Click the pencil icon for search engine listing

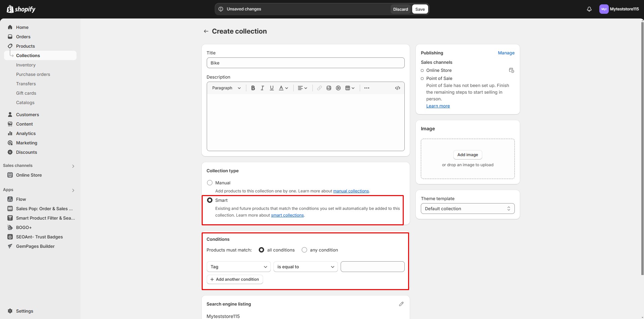401,304
